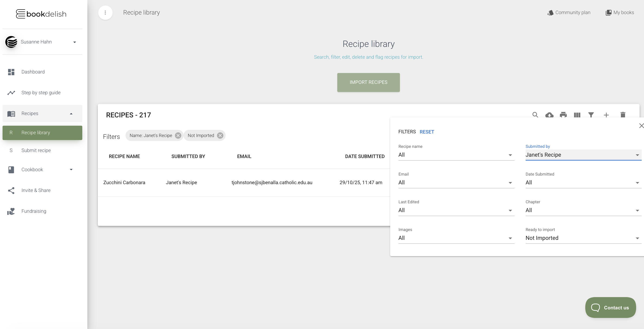Click the Susanne Hahn avatar icon

[11, 42]
